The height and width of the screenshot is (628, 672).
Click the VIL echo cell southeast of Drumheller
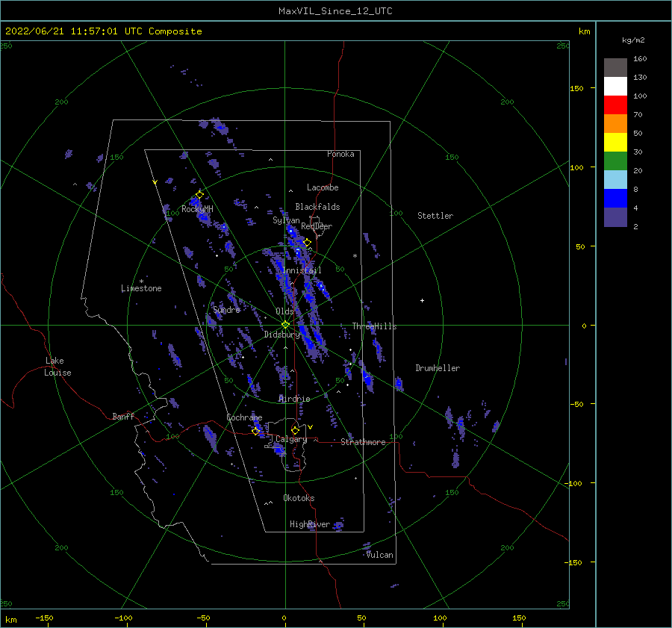pyautogui.click(x=461, y=426)
